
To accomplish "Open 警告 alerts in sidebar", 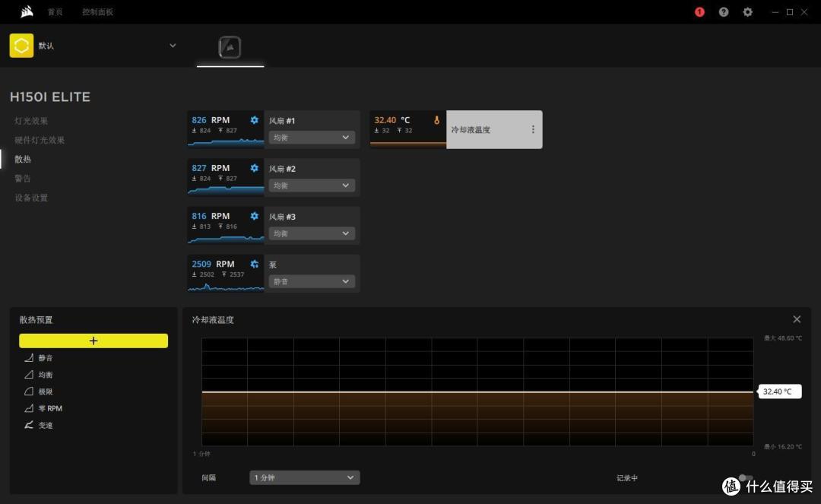I will 23,179.
